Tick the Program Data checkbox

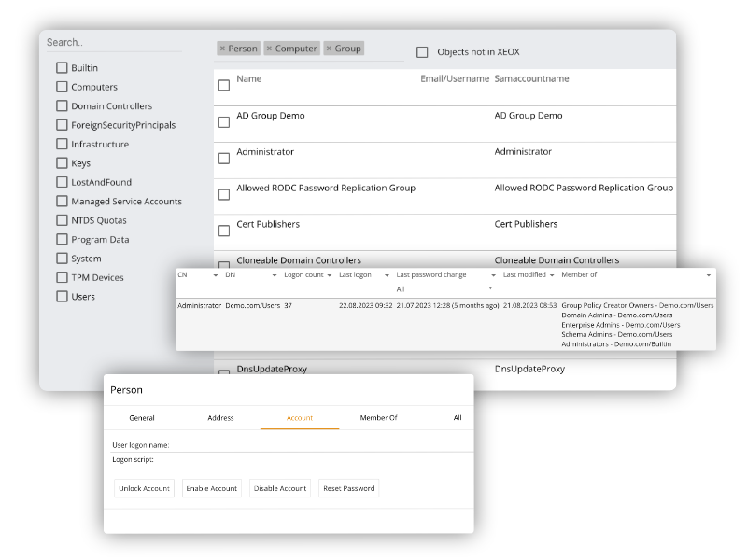tap(62, 239)
